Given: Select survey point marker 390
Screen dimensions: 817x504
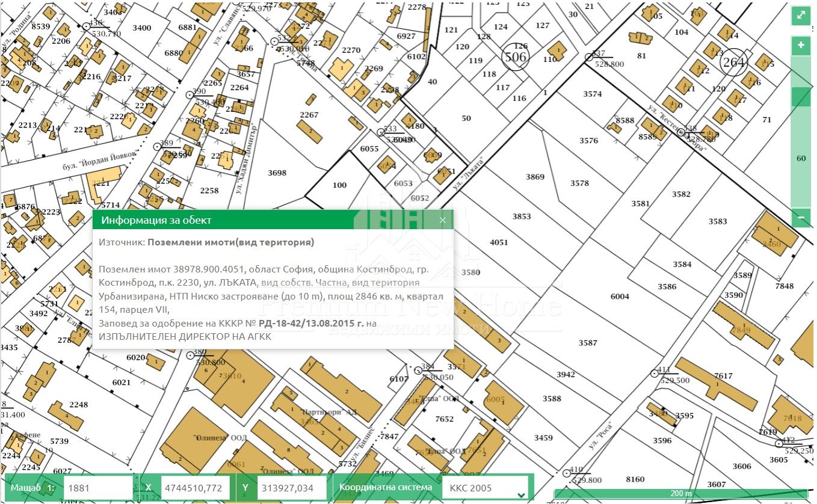Looking at the screenshot, I should (x=190, y=94).
